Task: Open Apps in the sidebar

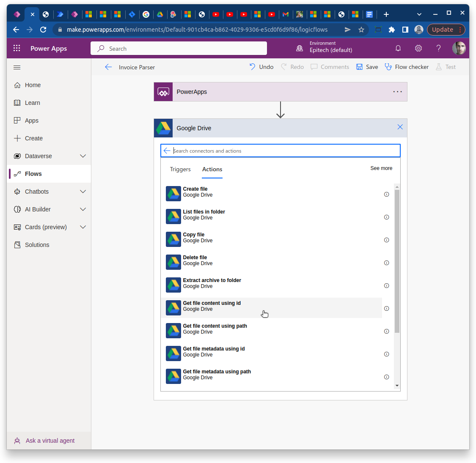Action: click(49, 121)
